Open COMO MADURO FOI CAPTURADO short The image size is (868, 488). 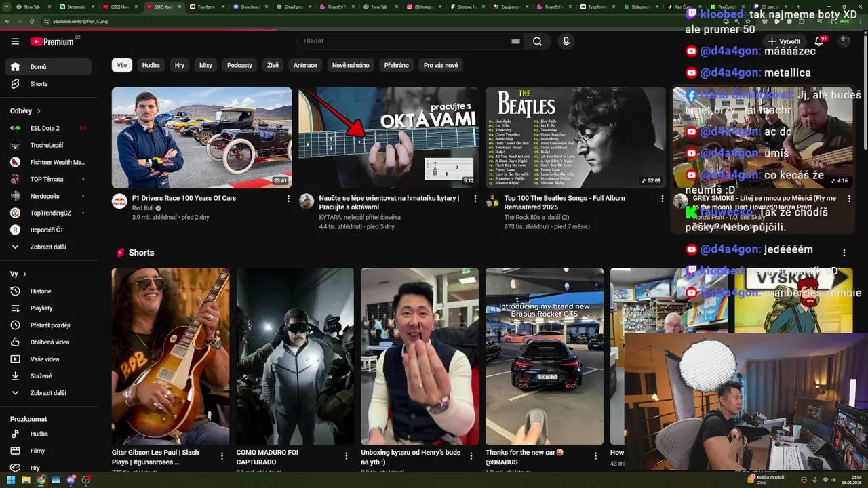tap(295, 357)
